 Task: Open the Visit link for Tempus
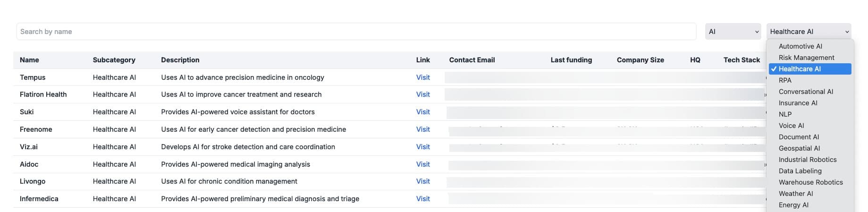click(423, 77)
